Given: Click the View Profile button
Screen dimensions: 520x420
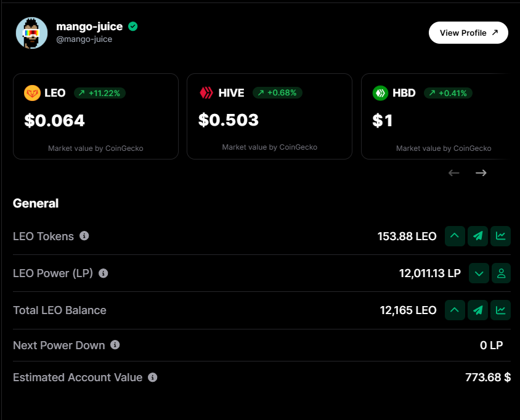Looking at the screenshot, I should (x=468, y=33).
